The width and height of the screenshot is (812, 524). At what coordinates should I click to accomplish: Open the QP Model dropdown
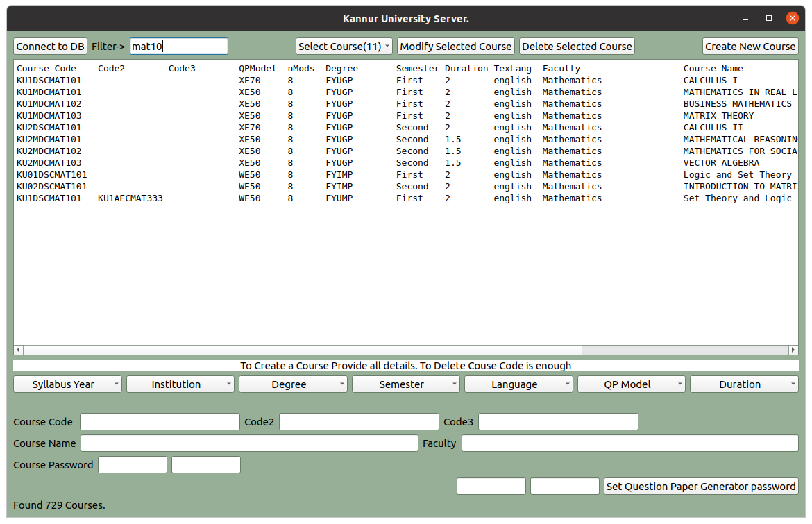coord(631,384)
